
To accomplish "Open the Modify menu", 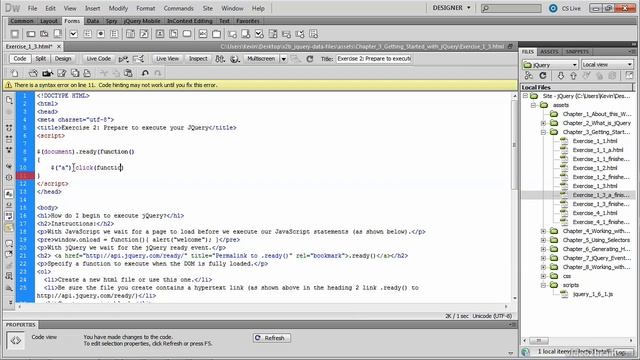I will click(118, 8).
